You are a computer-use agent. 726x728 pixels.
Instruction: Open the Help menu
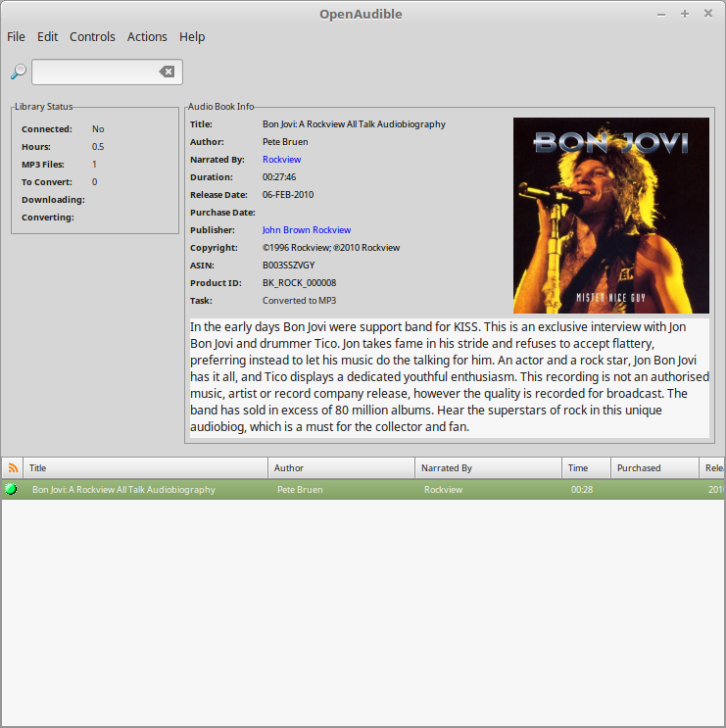(192, 36)
